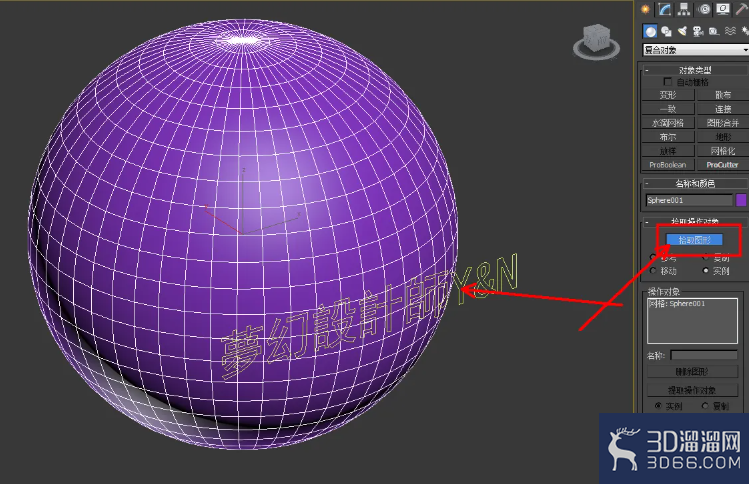Open the Utilities hammer tab
Screen dimensions: 749x484
point(742,9)
